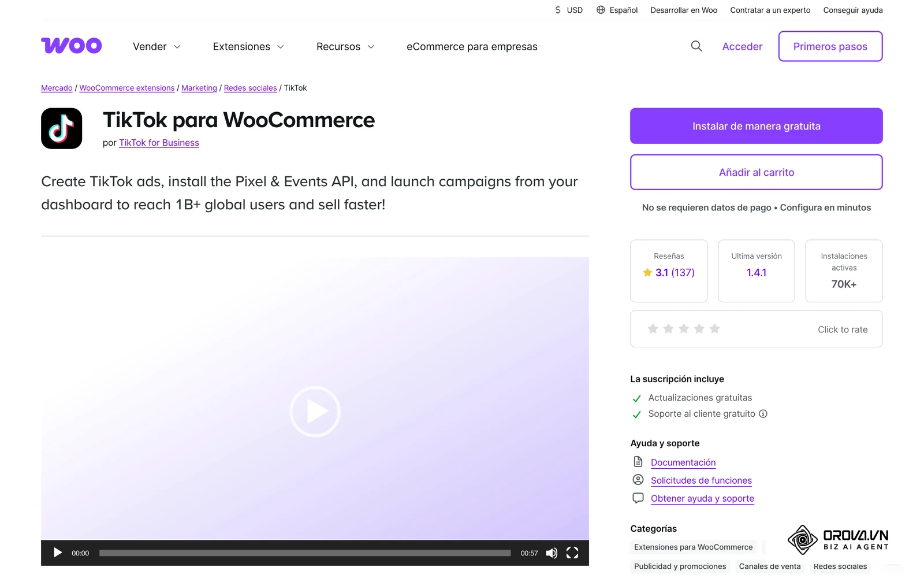Open the Marketing breadcrumb
Viewport: 924px width, 578px height.
point(199,88)
